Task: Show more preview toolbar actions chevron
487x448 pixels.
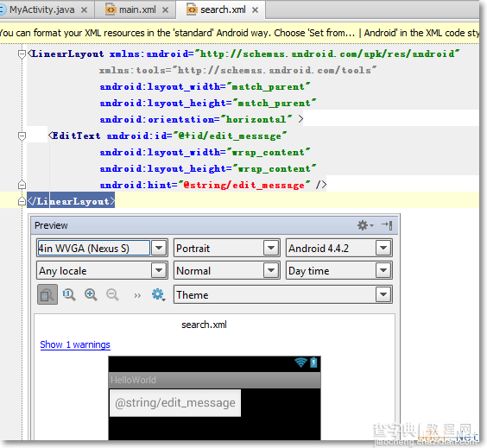Action: [x=137, y=295]
